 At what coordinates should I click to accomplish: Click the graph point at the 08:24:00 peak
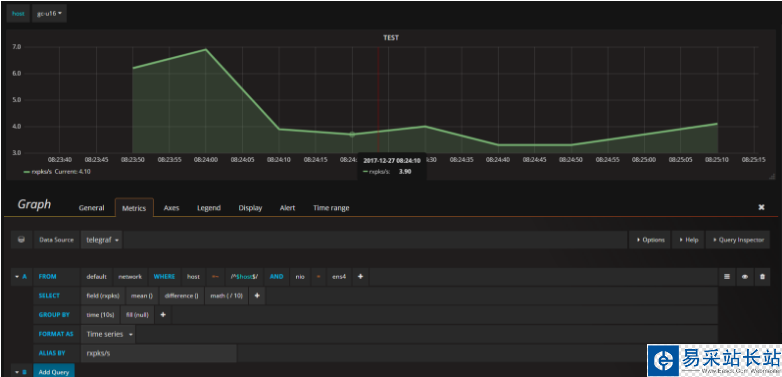pos(205,49)
